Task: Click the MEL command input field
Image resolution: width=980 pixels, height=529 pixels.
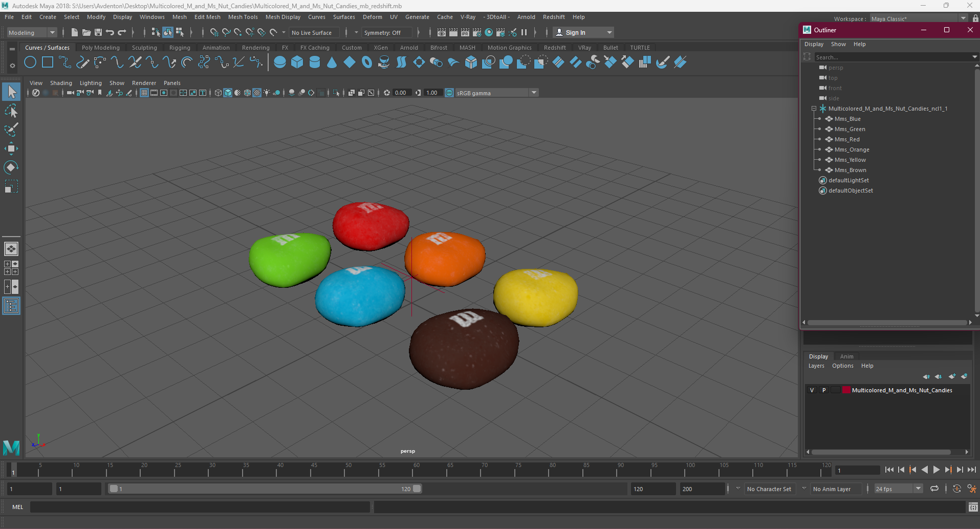Action: [200, 507]
